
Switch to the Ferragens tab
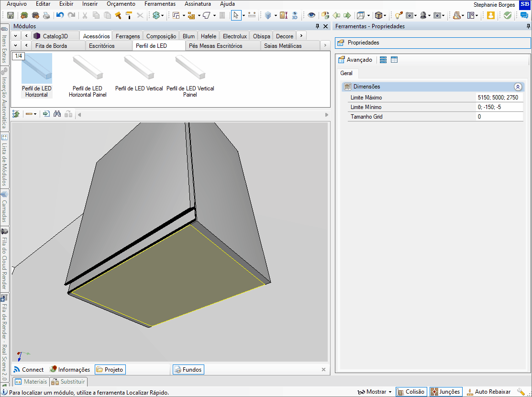click(x=128, y=36)
